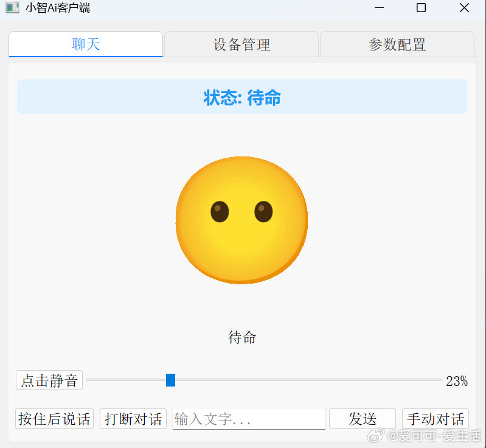Viewport: 486px width, 448px height.
Task: Click the 打断对话 button
Action: (x=133, y=419)
